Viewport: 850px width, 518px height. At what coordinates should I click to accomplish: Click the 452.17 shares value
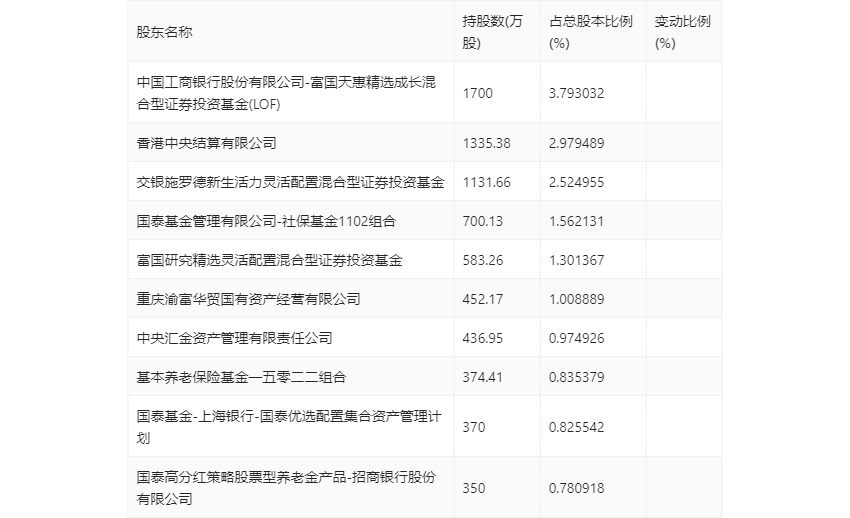(x=482, y=299)
